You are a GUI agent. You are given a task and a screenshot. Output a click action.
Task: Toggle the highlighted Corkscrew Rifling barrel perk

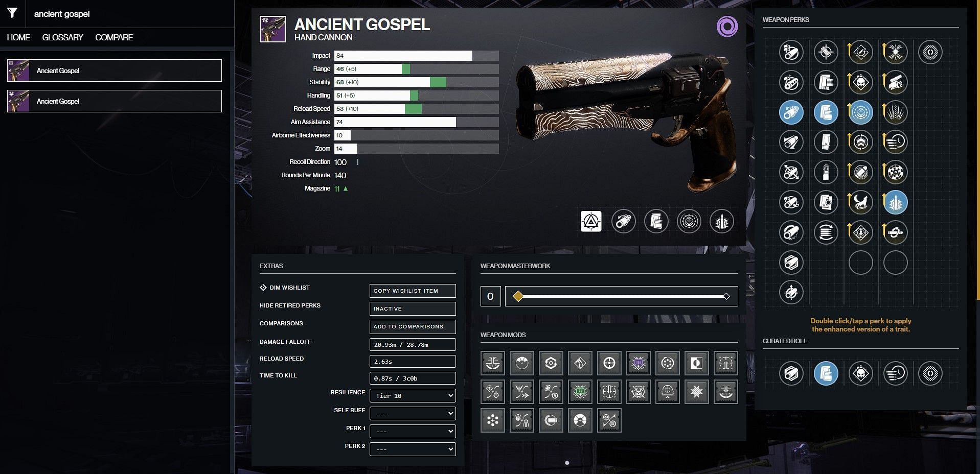click(791, 112)
